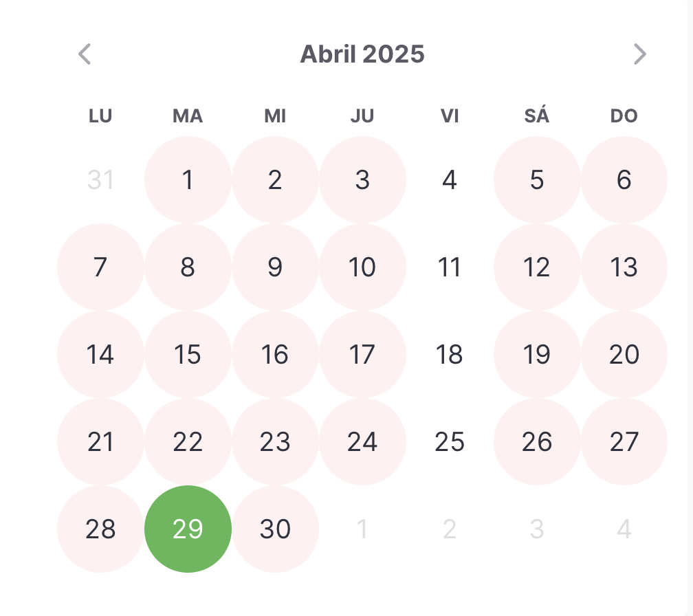Pick Monday April 28
The image size is (693, 616).
101,529
